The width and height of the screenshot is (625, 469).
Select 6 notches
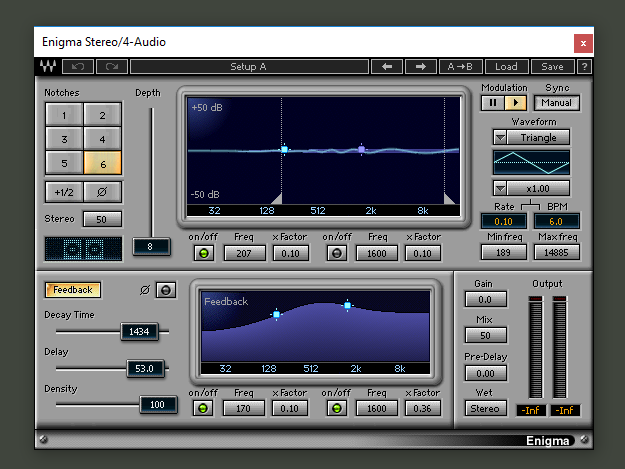[102, 163]
